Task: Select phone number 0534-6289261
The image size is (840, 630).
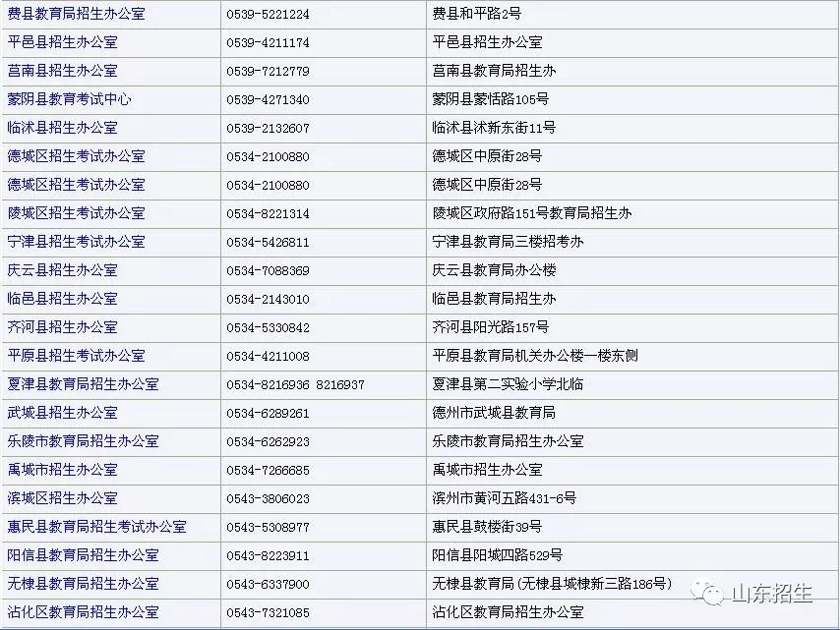Action: point(268,413)
